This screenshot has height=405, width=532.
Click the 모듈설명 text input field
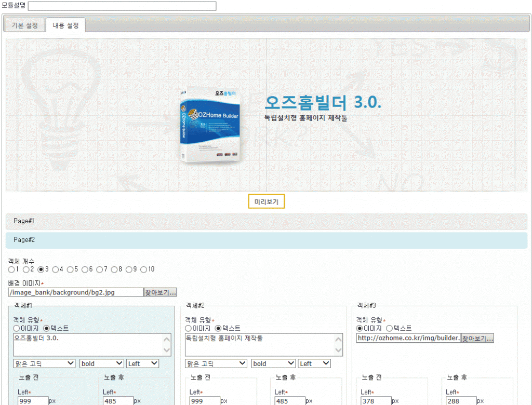point(122,6)
